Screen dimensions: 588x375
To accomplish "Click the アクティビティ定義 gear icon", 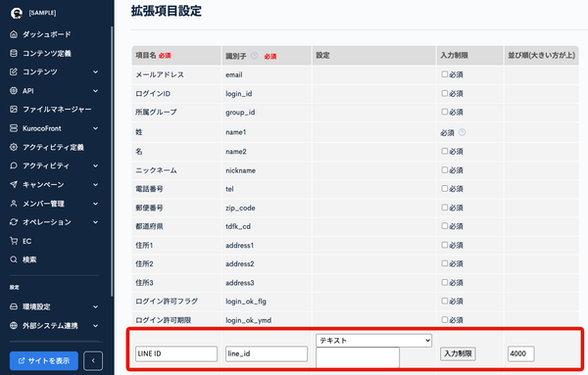I will coord(14,147).
